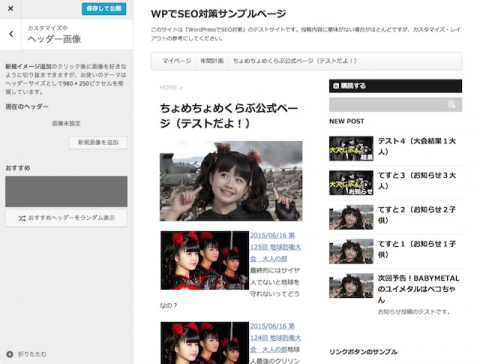
Task: Click the 画像未設定 placeholder text
Action: (66, 123)
